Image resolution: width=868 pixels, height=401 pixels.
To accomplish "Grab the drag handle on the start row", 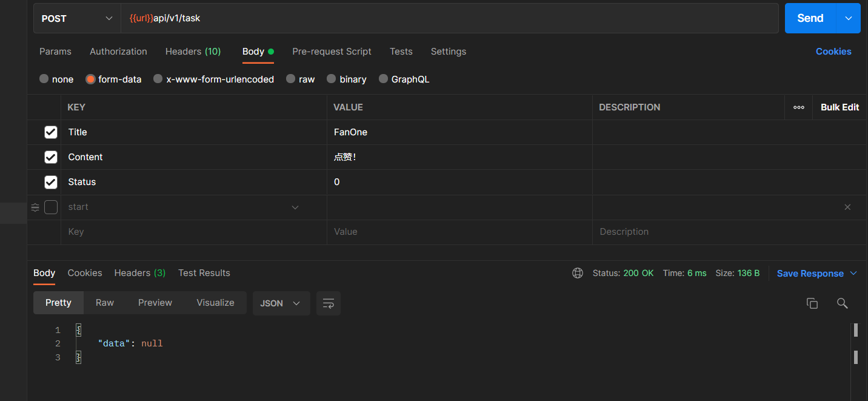I will (35, 207).
